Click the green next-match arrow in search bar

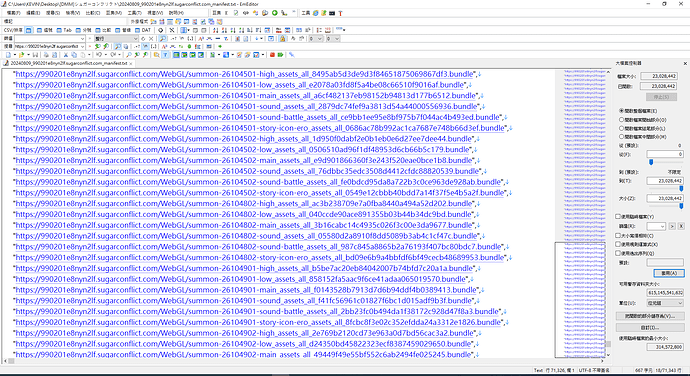[x=220, y=46]
